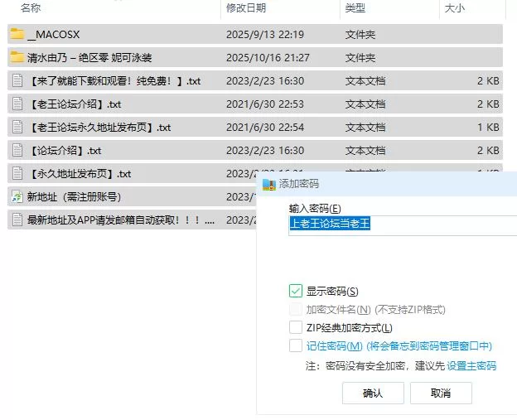The width and height of the screenshot is (517, 420).
Task: Select the 【老王论坛介绍】.txt file icon
Action: tap(17, 104)
